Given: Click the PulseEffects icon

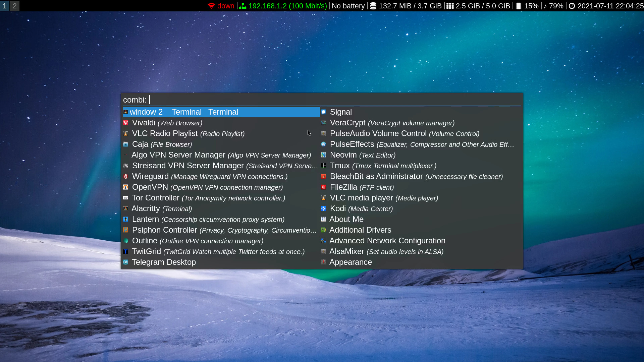Looking at the screenshot, I should [x=324, y=144].
